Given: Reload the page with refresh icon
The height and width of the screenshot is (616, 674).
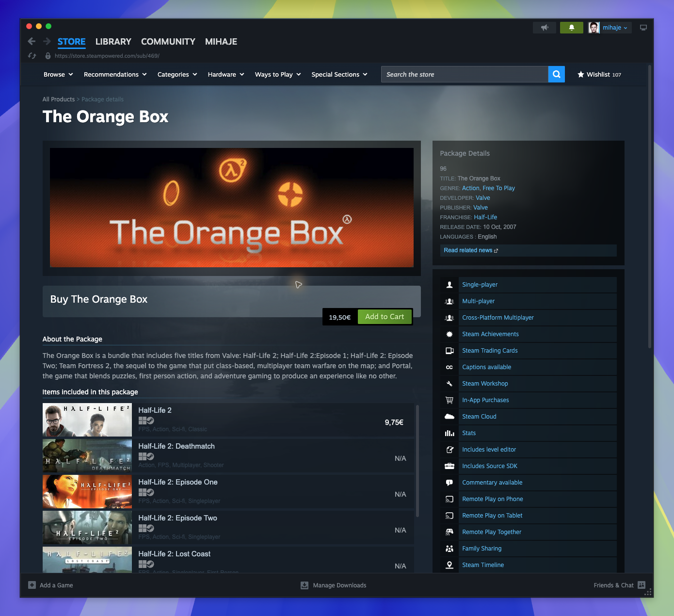Looking at the screenshot, I should pos(32,56).
